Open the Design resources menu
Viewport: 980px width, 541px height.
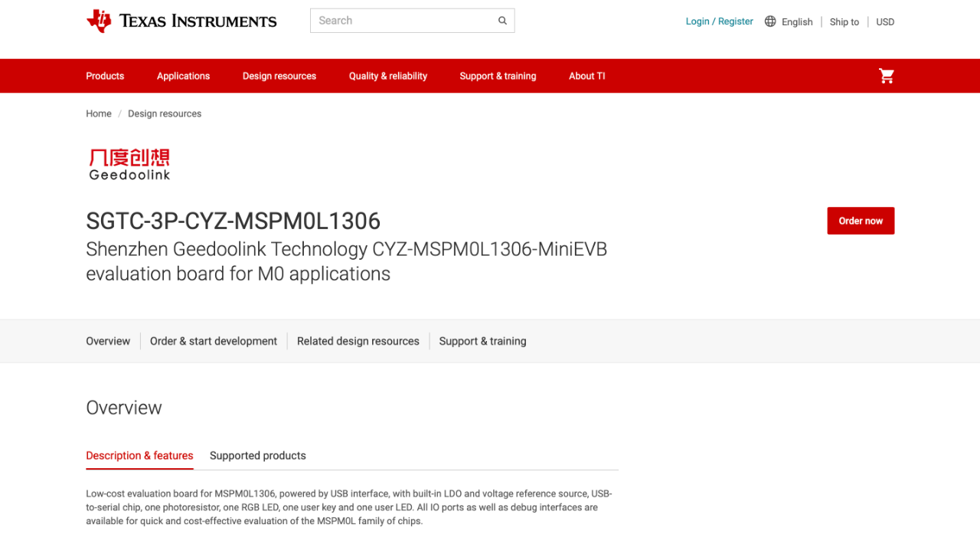(279, 76)
